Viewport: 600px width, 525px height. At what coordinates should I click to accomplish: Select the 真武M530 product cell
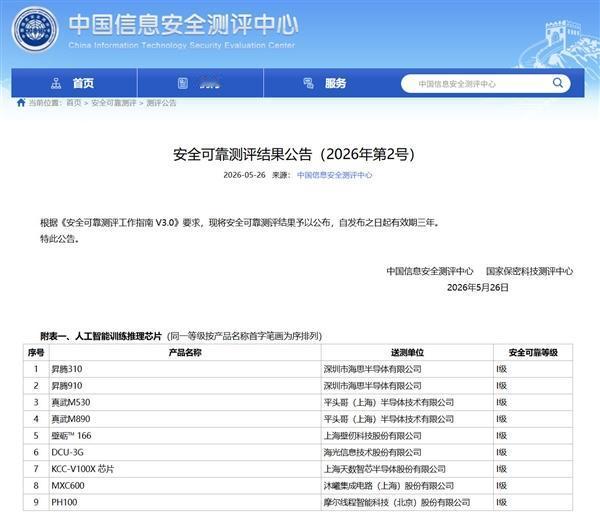click(x=185, y=403)
